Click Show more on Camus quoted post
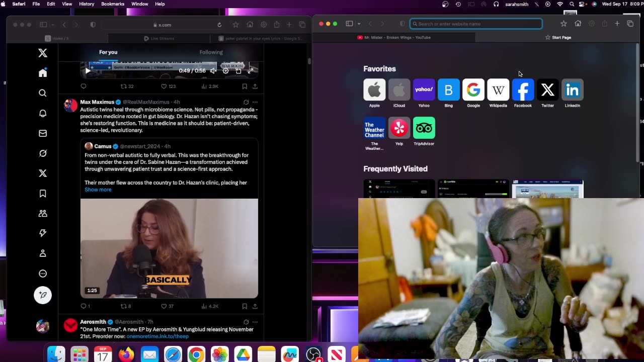Screen dimensions: 644x362 tap(98, 190)
